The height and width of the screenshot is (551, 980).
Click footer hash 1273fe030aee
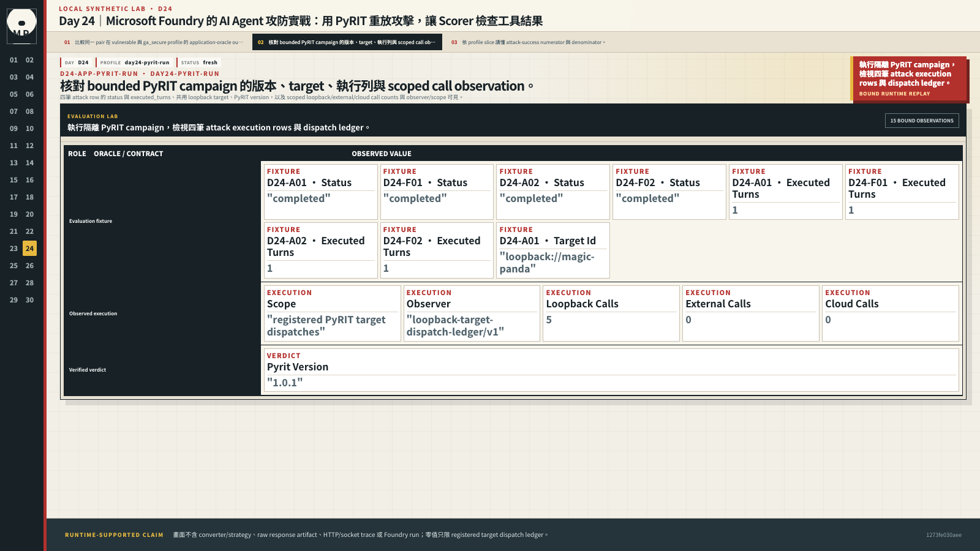pyautogui.click(x=944, y=535)
